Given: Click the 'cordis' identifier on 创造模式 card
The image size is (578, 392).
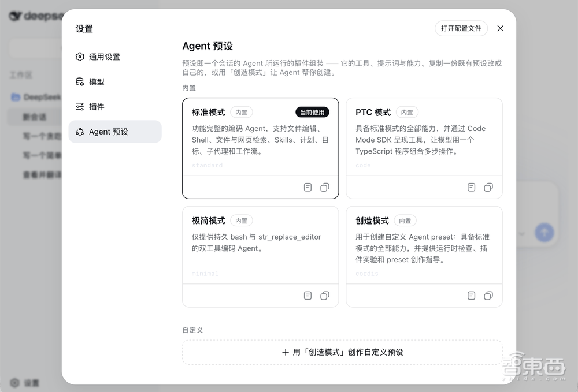Looking at the screenshot, I should click(367, 274).
